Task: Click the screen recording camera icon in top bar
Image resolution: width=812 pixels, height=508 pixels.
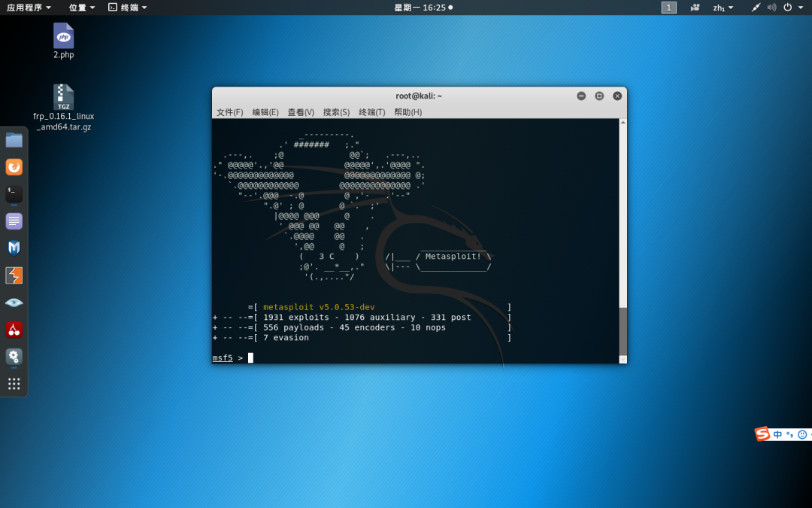Action: (695, 8)
